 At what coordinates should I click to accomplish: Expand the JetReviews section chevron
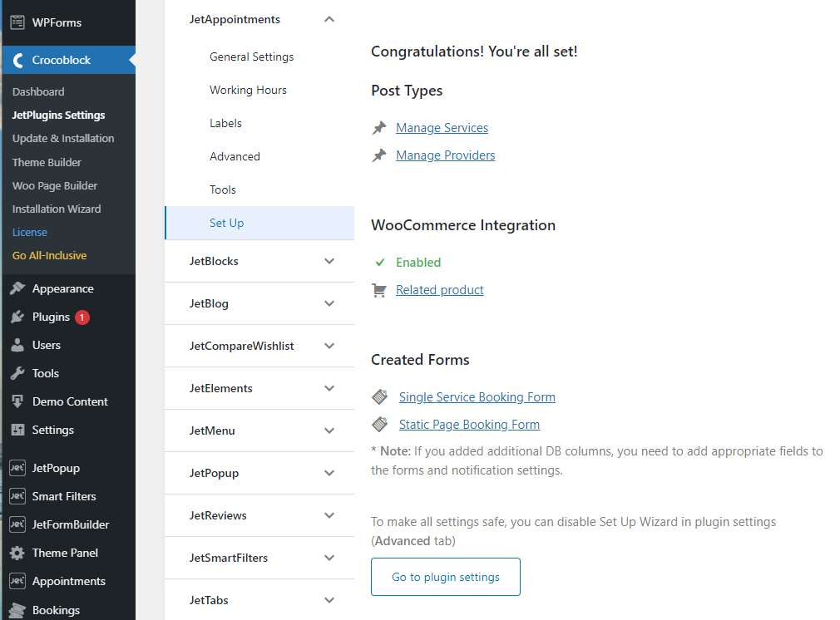[x=329, y=515]
